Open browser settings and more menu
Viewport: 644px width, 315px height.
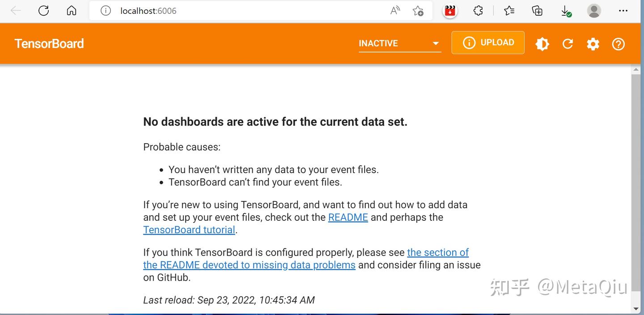click(x=623, y=11)
